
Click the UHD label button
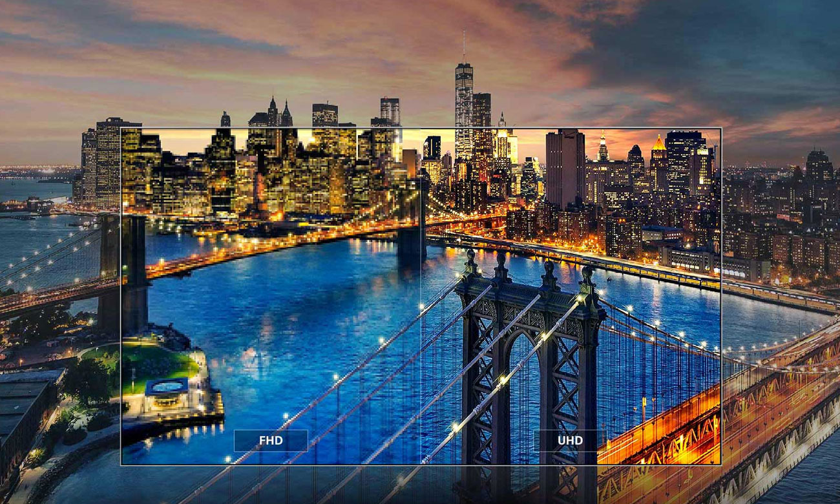tap(570, 441)
